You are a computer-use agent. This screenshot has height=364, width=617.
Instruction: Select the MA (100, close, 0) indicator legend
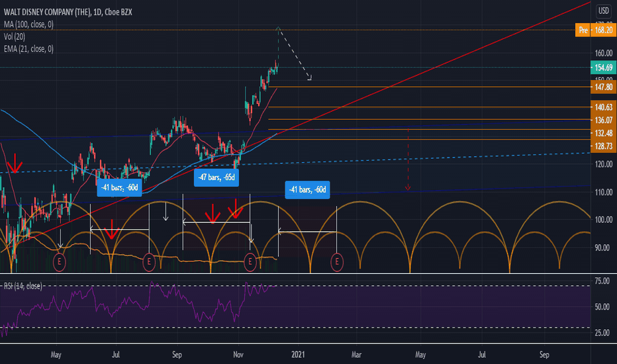click(28, 24)
